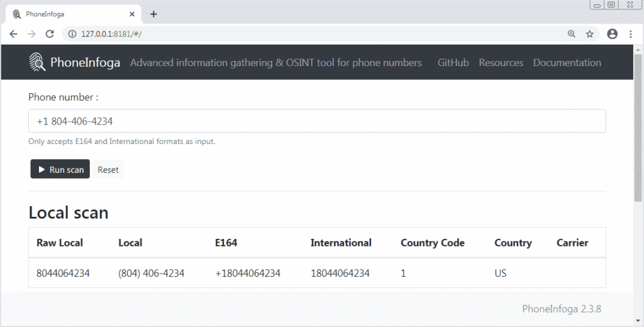Click the PhoneInfoga fingerprint logo icon
Screen dimensions: 644x327
[x=37, y=62]
